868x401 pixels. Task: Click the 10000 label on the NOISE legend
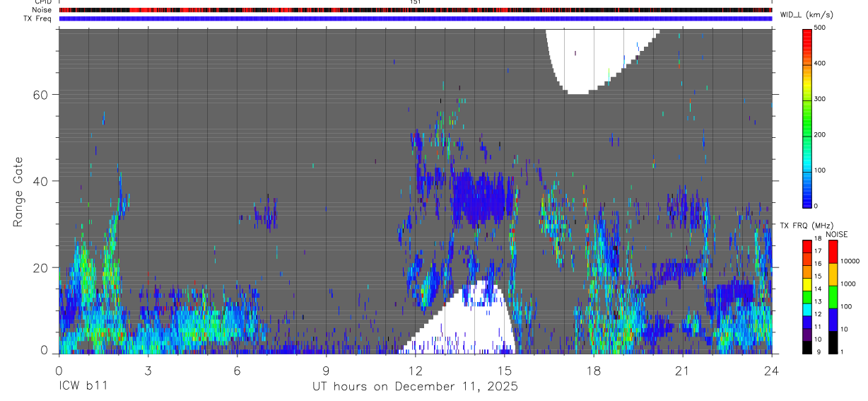[x=850, y=262]
